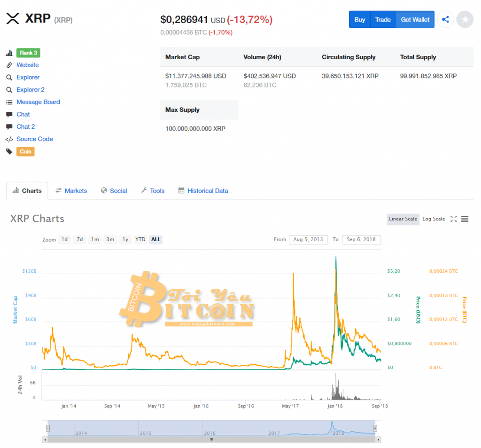Image resolution: width=481 pixels, height=448 pixels.
Task: Click the 24h volume value $402.536.947 USD
Action: pos(270,76)
